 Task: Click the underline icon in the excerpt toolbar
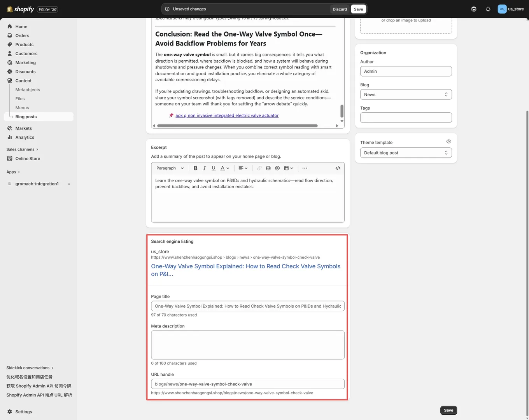pos(213,168)
